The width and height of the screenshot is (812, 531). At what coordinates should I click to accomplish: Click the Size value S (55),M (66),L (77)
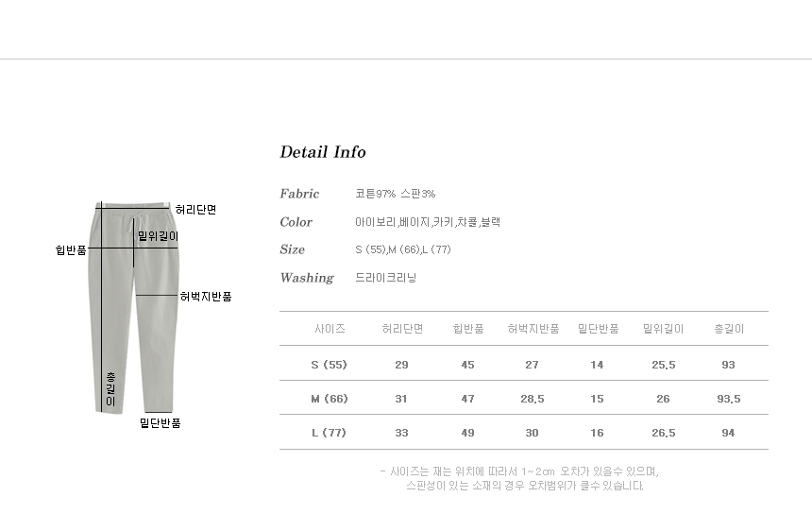(403, 249)
